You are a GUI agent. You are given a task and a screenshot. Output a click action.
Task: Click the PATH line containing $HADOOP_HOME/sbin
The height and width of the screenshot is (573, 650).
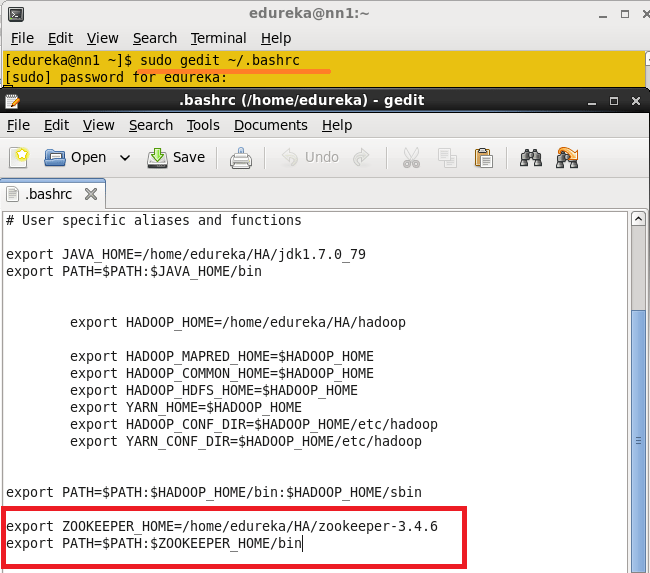click(x=214, y=492)
